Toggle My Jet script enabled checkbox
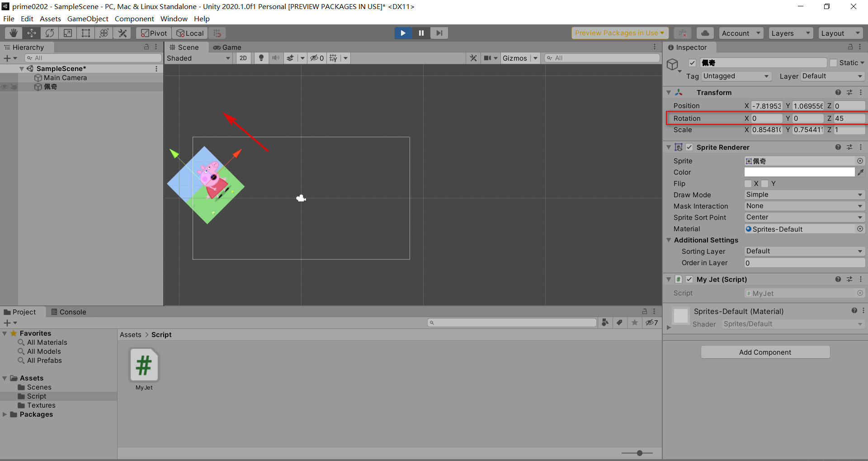This screenshot has height=461, width=868. click(x=689, y=279)
